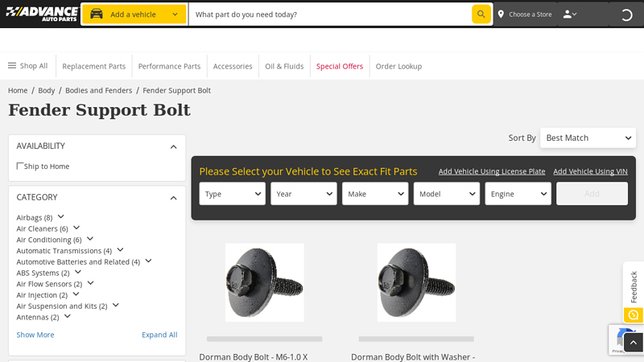Open the account user icon menu
This screenshot has height=362, width=644.
(570, 14)
